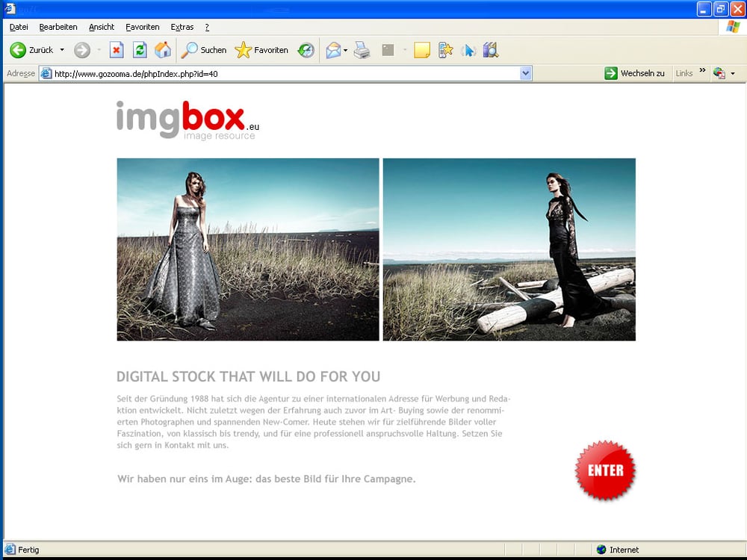747x560 pixels.
Task: Click the page icon in the address bar
Action: (46, 74)
